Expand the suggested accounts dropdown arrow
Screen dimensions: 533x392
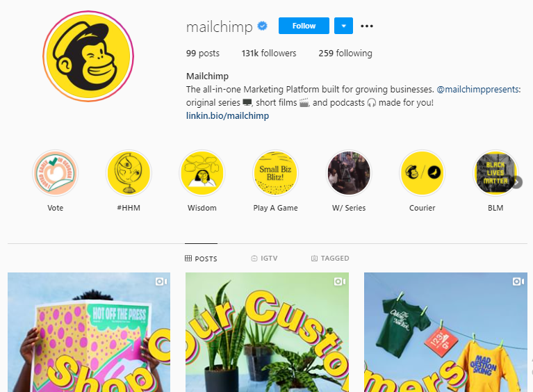(x=343, y=26)
